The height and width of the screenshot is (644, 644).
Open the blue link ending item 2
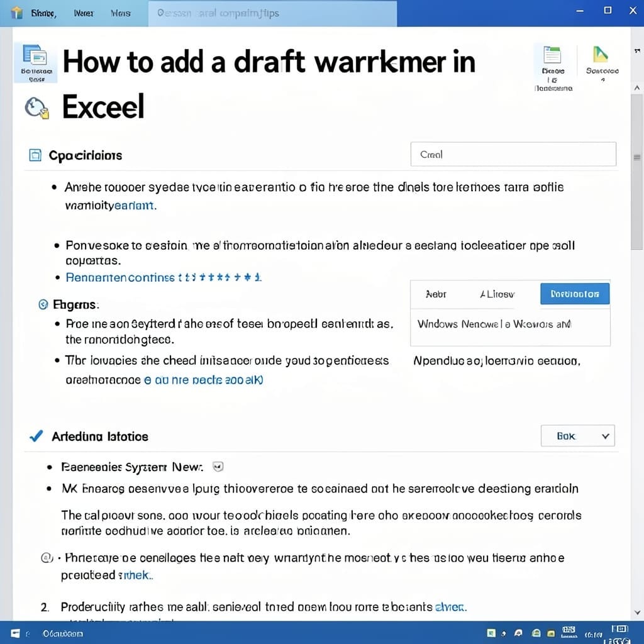point(450,607)
